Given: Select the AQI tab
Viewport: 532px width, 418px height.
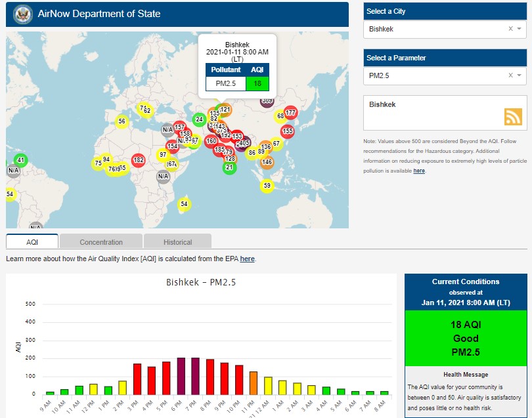Looking at the screenshot, I should click(x=32, y=242).
